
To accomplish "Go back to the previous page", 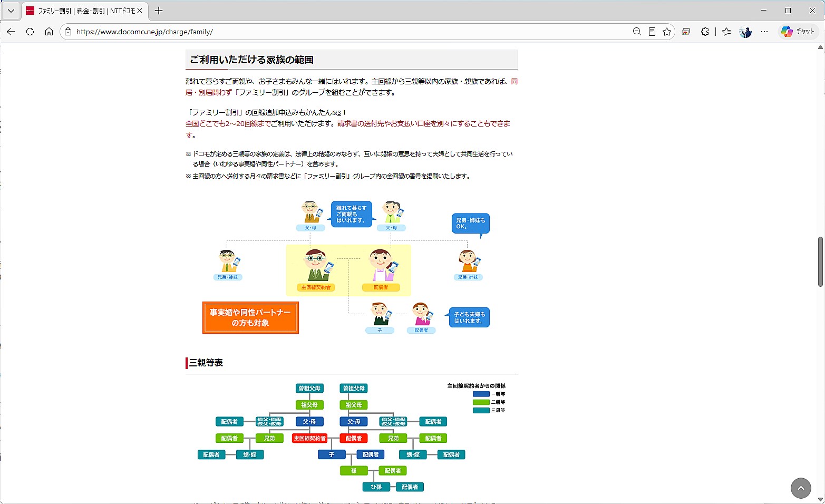I will [11, 32].
